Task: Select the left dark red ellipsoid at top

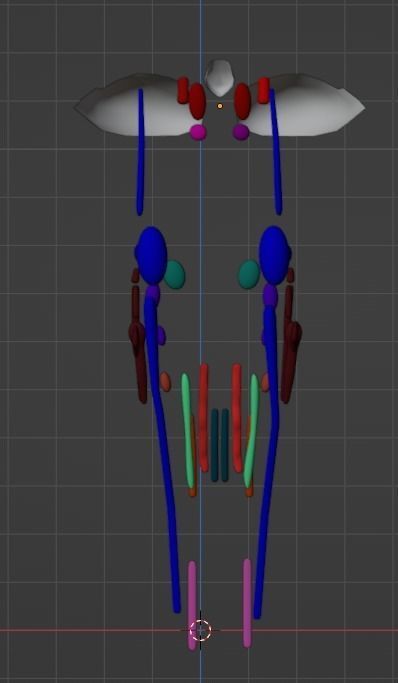Action: click(x=197, y=101)
